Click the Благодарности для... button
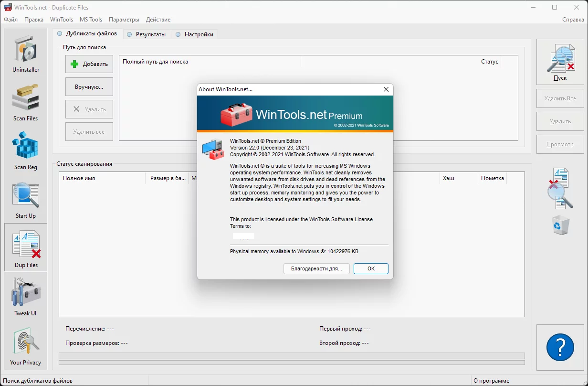588x386 pixels. pyautogui.click(x=316, y=268)
